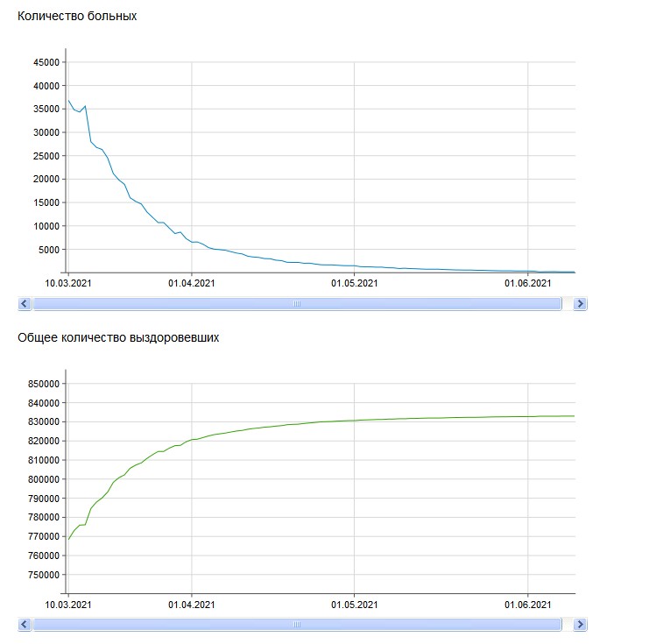Click the 45000 y-axis label
The width and height of the screenshot is (656, 644).
click(x=46, y=62)
